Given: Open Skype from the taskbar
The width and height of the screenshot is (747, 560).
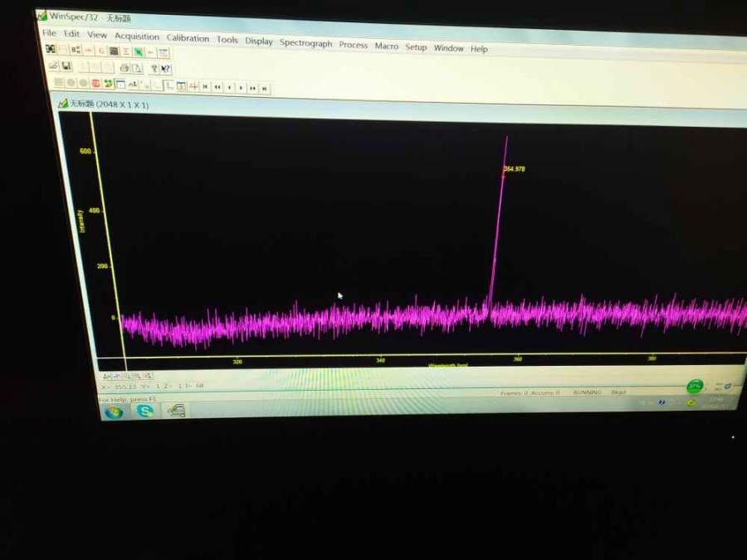Looking at the screenshot, I should tap(145, 411).
